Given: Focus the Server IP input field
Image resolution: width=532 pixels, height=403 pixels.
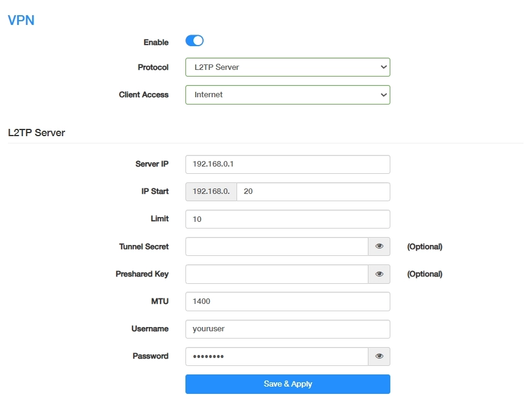Looking at the screenshot, I should coord(287,164).
